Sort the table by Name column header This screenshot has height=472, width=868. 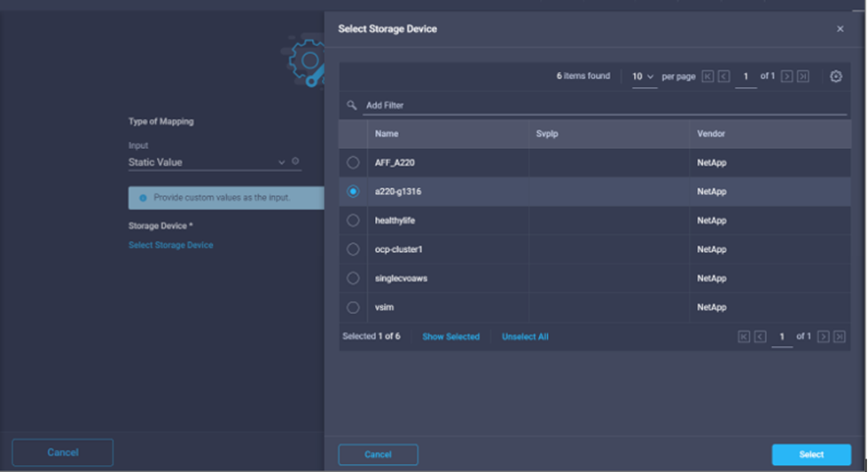click(x=387, y=134)
